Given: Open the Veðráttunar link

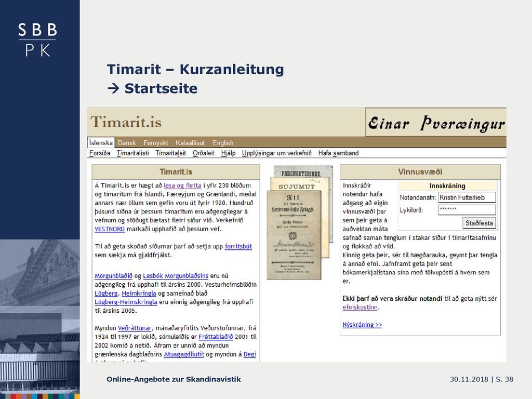Looking at the screenshot, I should coord(135,328).
